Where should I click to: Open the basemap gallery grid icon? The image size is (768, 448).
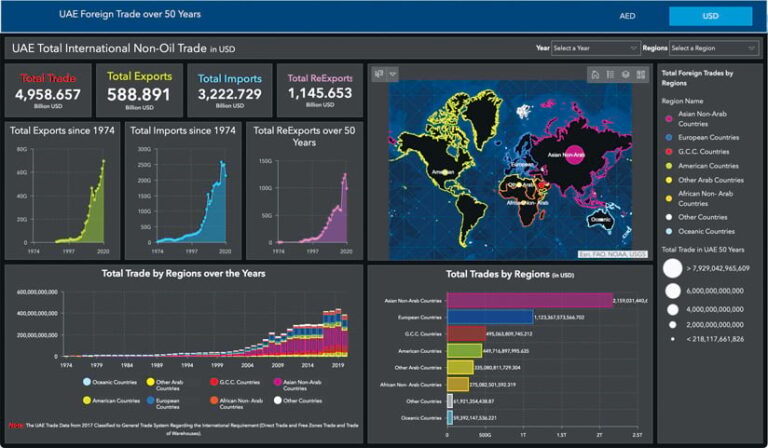641,74
